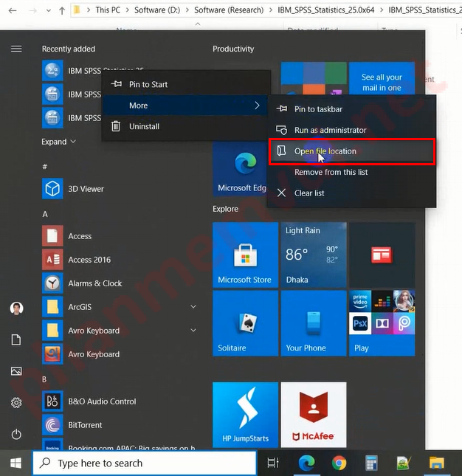
Task: Click the Chrome icon on the taskbar
Action: tap(339, 463)
